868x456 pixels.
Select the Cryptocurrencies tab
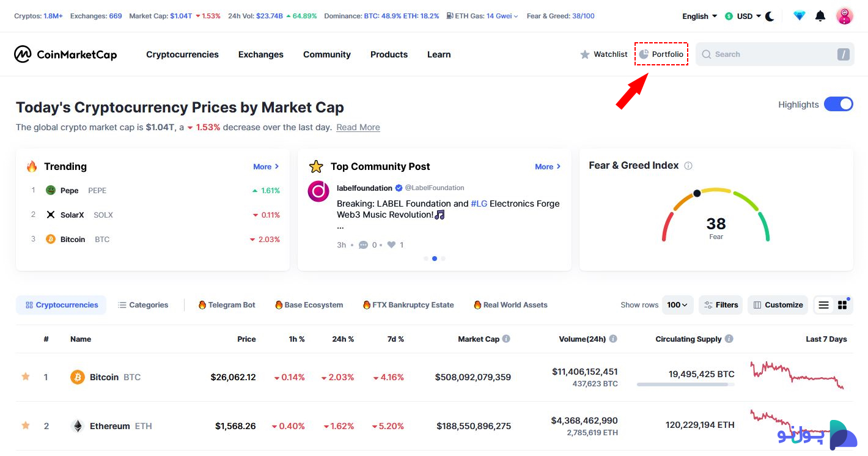pos(61,305)
